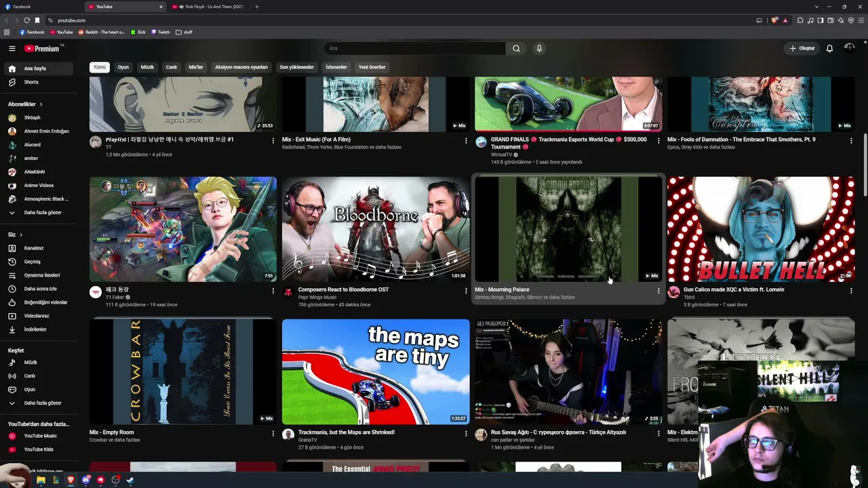This screenshot has height=488, width=868.
Task: Open File Explorer from the taskbar
Action: click(x=41, y=480)
